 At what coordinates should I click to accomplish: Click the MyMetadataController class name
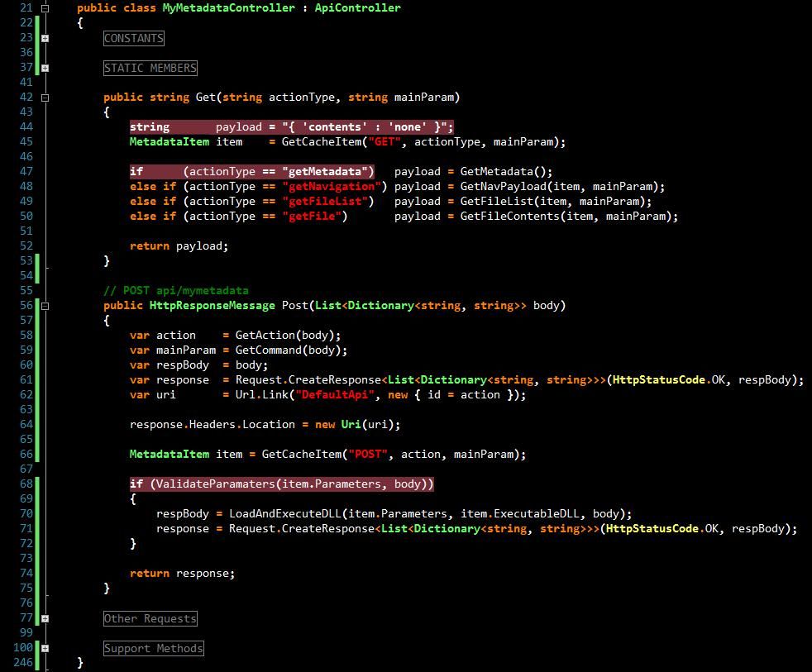pyautogui.click(x=228, y=7)
